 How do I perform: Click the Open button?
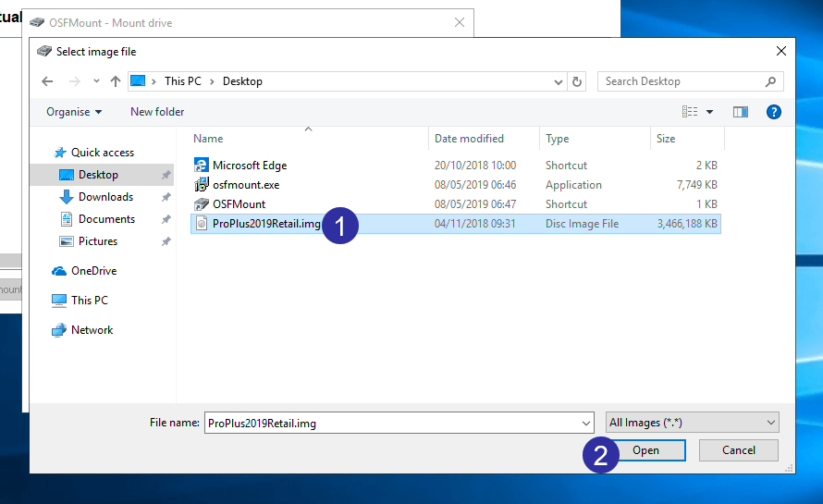coord(645,450)
